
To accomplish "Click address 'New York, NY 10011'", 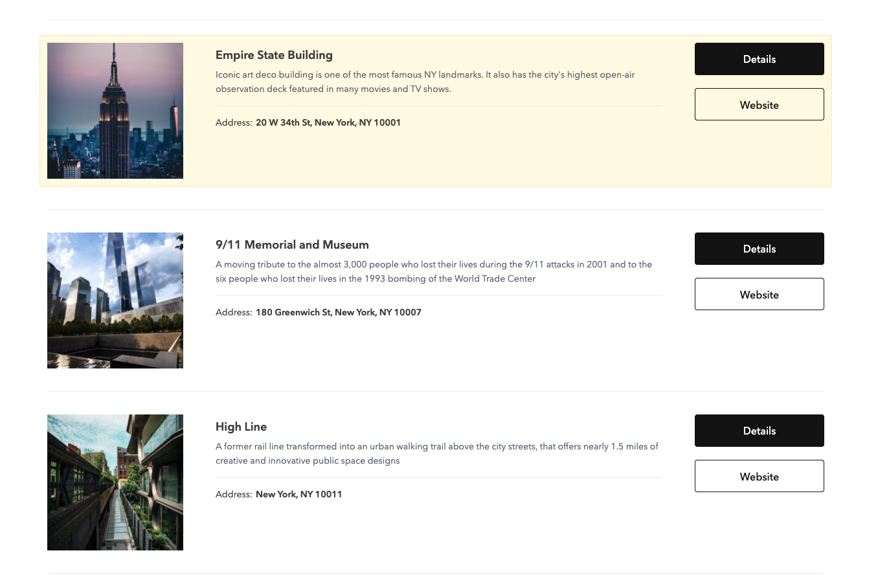I will click(298, 494).
